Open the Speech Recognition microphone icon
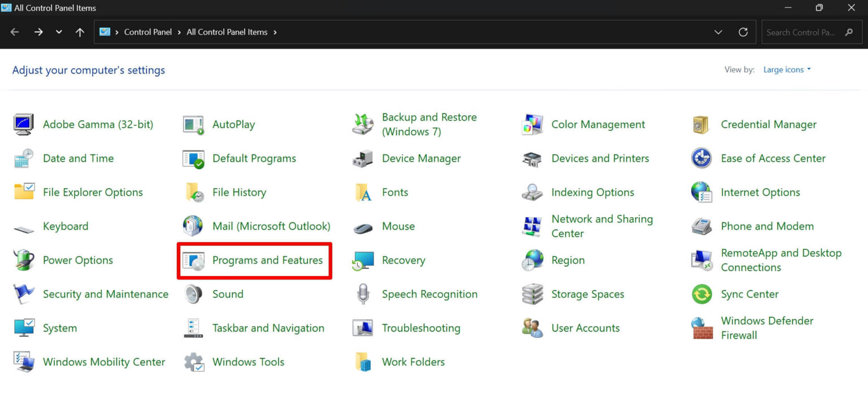Image resolution: width=868 pixels, height=405 pixels. pos(363,294)
